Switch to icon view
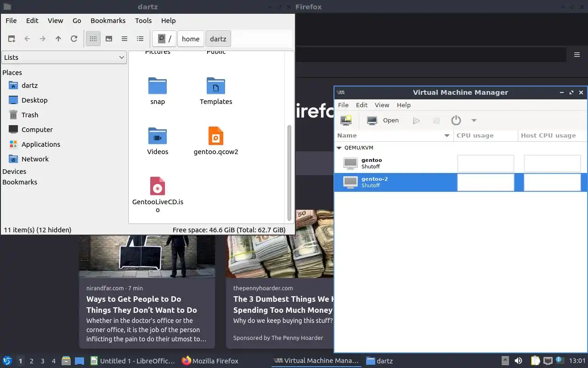This screenshot has height=368, width=588. click(93, 39)
